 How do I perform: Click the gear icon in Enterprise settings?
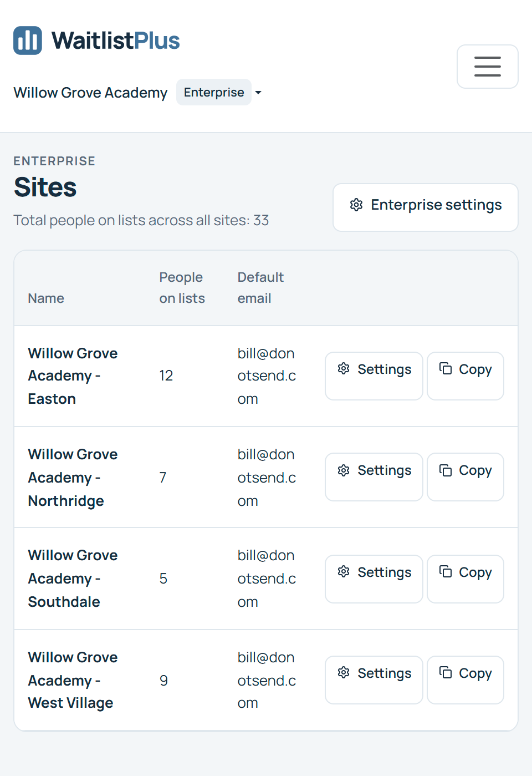(x=356, y=205)
